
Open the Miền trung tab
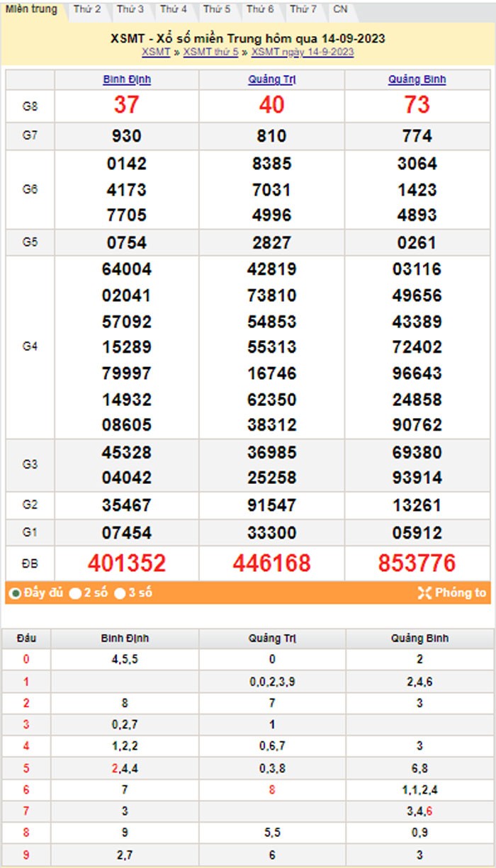click(x=32, y=10)
